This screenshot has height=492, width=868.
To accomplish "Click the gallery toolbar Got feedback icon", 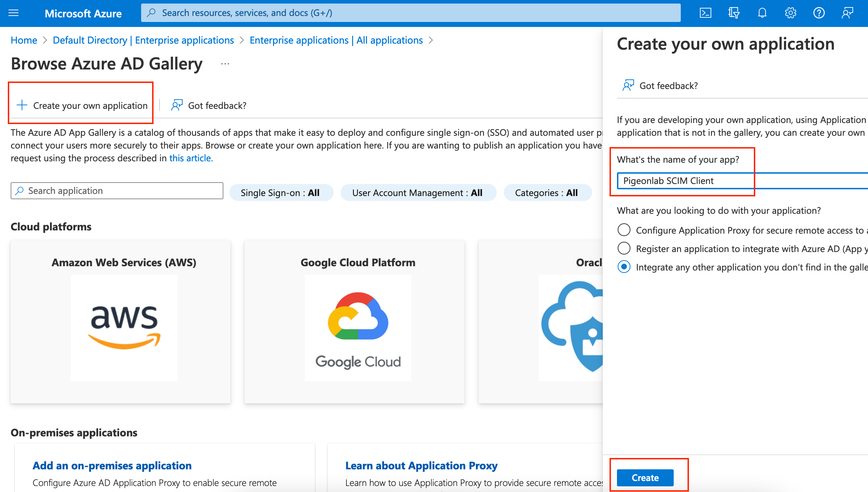I will pos(177,105).
